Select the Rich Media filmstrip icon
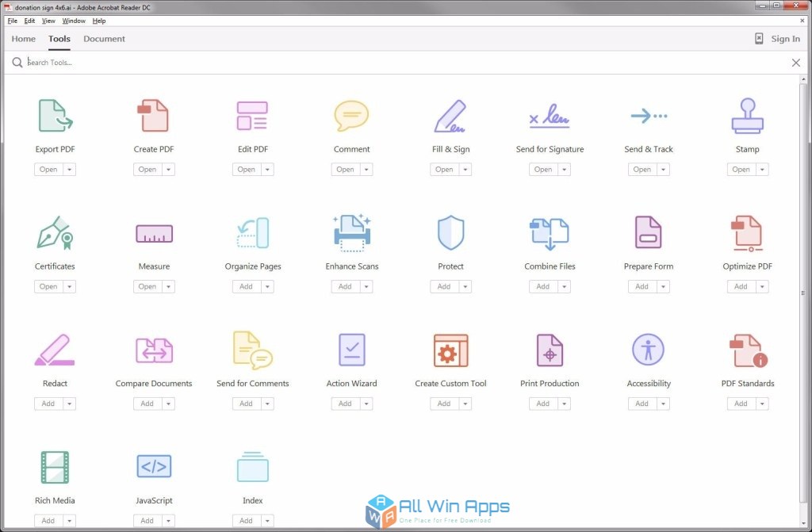812x532 pixels. (x=55, y=467)
